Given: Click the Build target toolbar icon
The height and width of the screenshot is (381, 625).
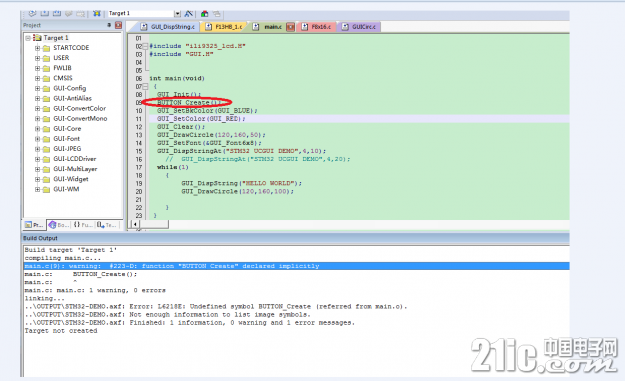Looking at the screenshot, I should click(45, 13).
